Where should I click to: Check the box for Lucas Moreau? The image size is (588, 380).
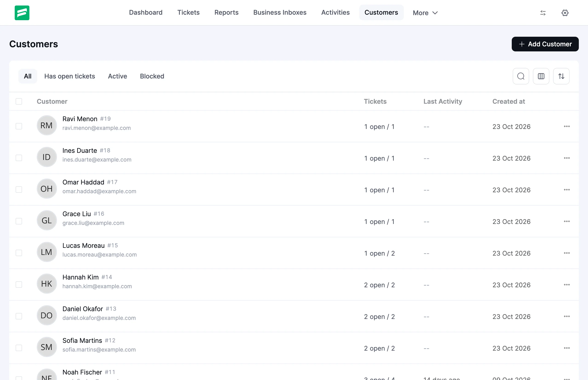click(x=19, y=253)
